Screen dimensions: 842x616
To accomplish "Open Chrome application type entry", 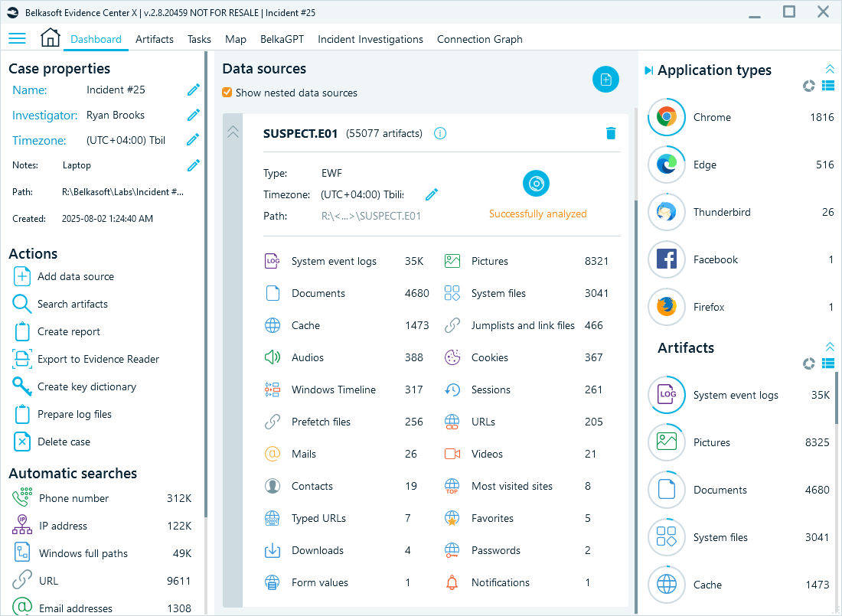I will pyautogui.click(x=712, y=117).
